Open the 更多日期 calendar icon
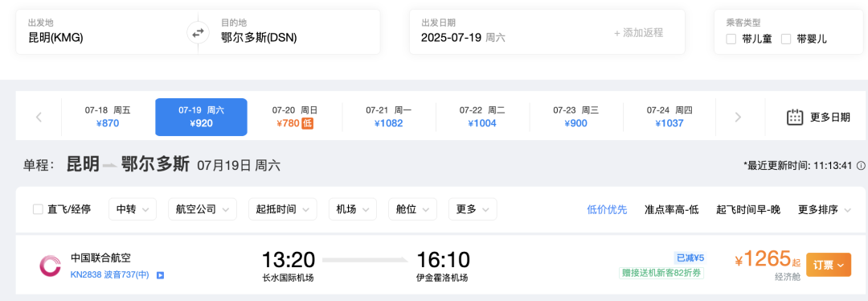The height and width of the screenshot is (301, 868). coord(795,117)
